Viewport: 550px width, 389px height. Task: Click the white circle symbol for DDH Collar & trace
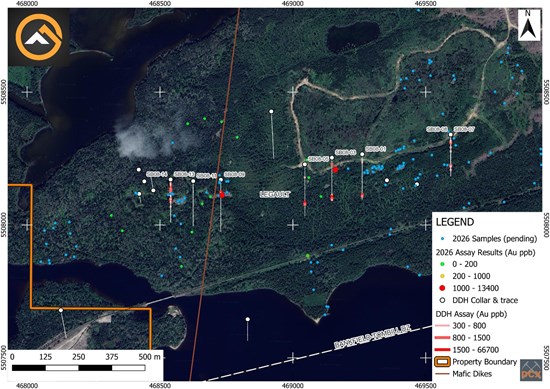[x=442, y=300]
